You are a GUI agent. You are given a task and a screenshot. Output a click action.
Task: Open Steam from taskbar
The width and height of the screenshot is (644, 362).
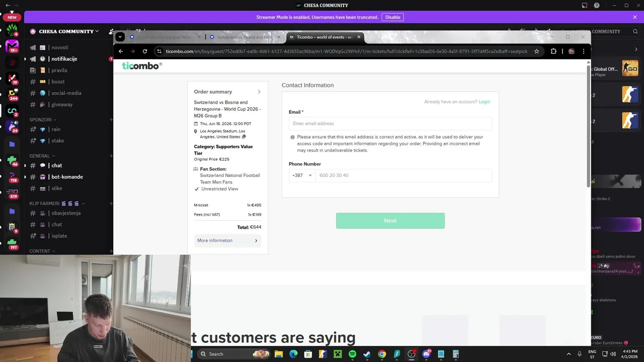point(367,354)
